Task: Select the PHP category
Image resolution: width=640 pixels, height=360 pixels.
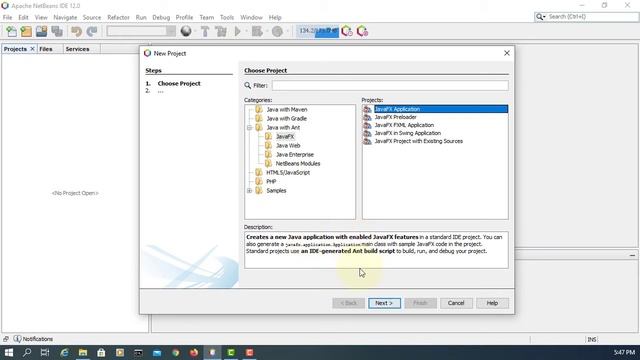Action: point(271,182)
